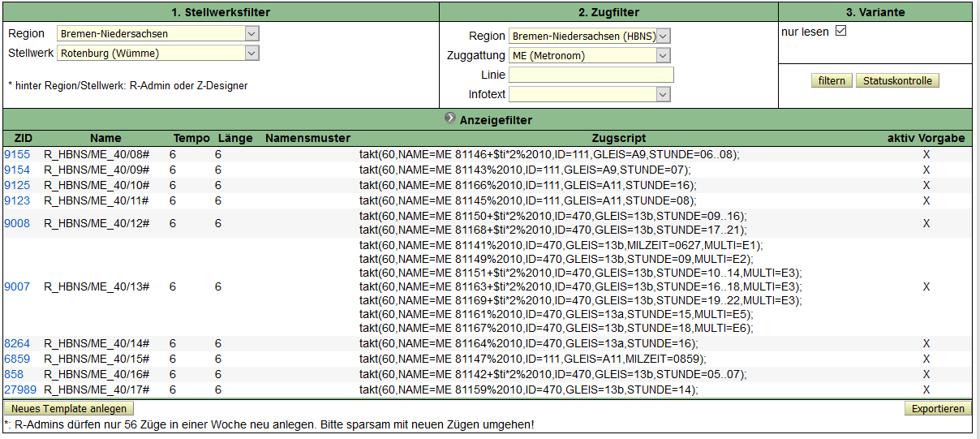
Task: Open the Infotext dropdown
Action: [590, 95]
